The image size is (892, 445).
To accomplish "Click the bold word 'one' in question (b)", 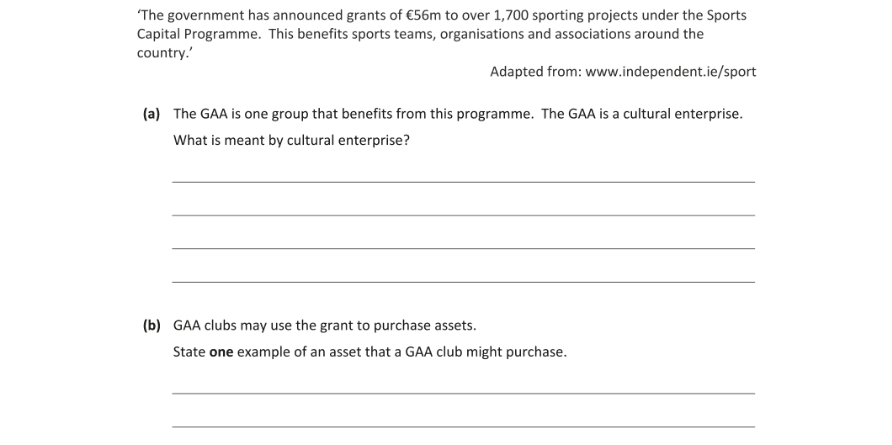I will [x=221, y=352].
